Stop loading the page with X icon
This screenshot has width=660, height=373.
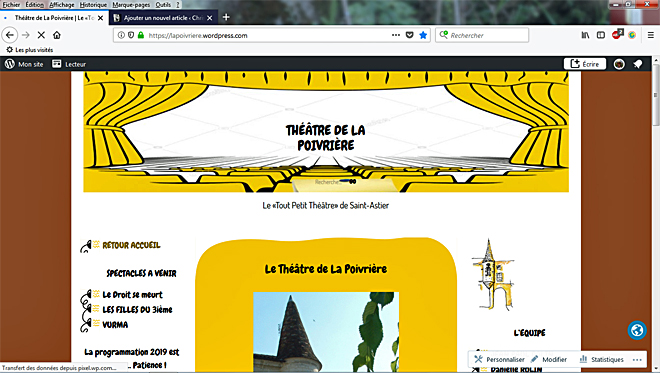coord(41,35)
